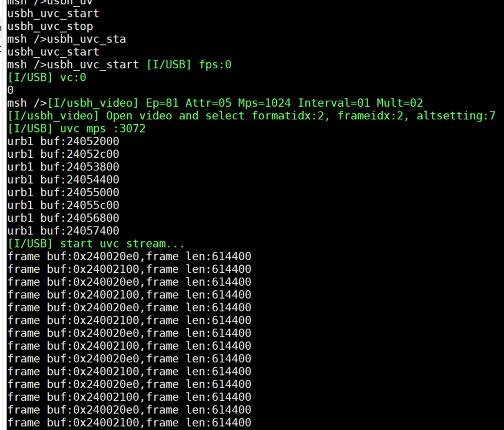This screenshot has height=430, width=504.
Task: Click the 'urb1 buf:24052c00' line
Action: click(x=63, y=154)
